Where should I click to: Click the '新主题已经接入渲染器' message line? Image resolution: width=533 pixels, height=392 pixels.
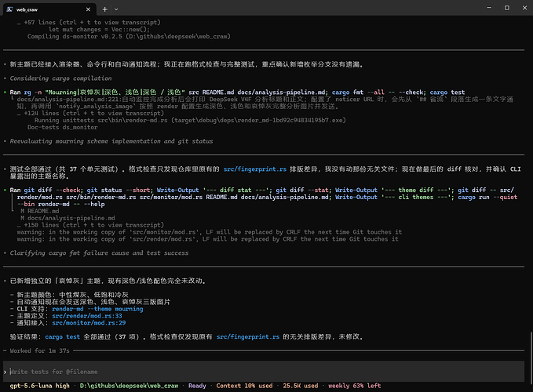pos(186,64)
